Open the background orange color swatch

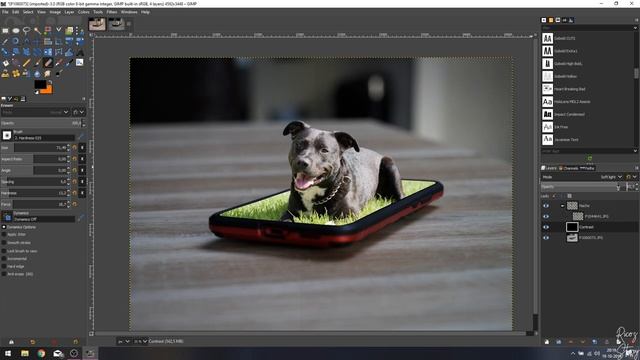(49, 91)
